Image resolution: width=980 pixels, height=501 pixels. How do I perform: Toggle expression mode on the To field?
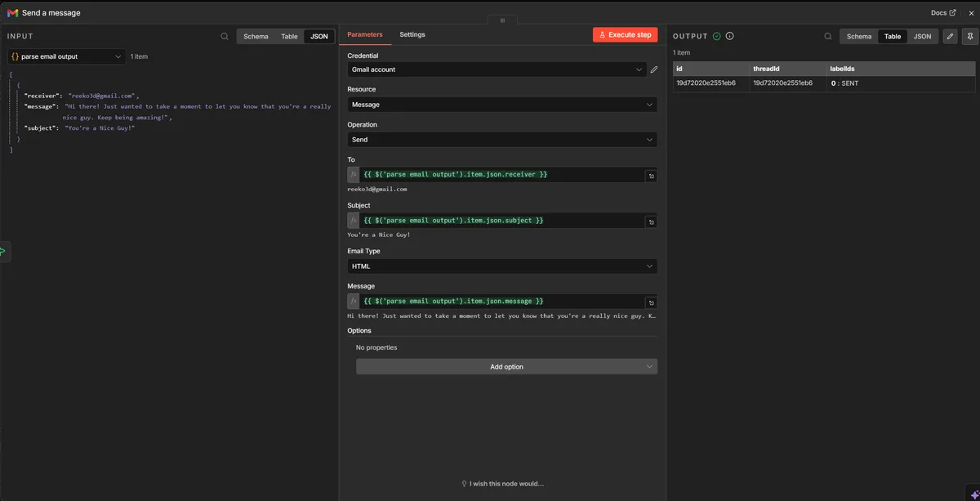tap(353, 174)
